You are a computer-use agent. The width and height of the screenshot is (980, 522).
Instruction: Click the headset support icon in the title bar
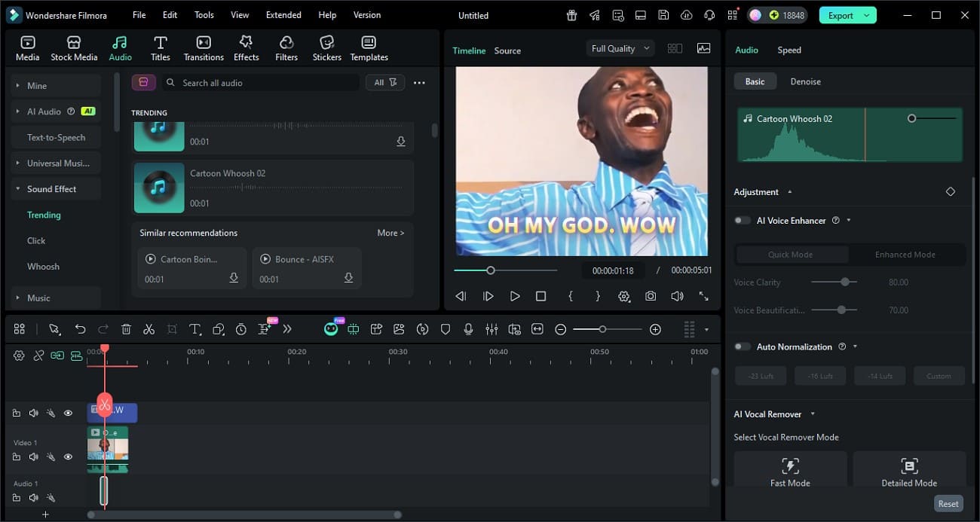[x=709, y=14]
